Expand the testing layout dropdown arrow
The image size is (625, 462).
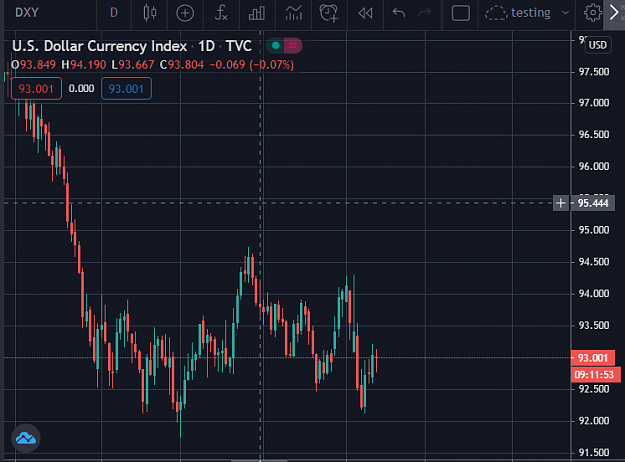click(565, 13)
